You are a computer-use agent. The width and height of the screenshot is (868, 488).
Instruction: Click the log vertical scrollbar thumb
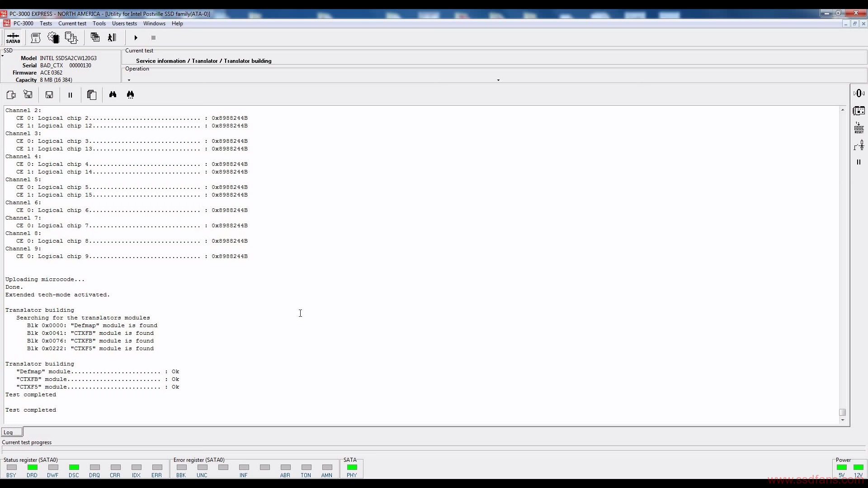[x=843, y=412]
